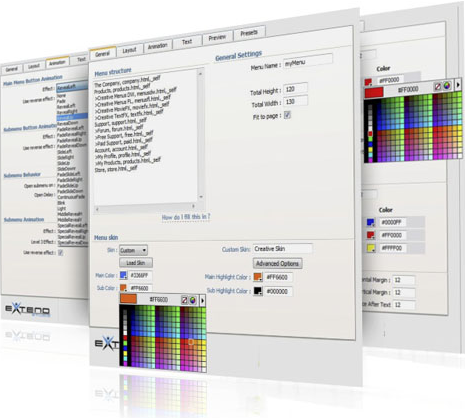Screen dimensions: 465x418
Task: Pick RevealDown from the effect list
Action: click(68, 123)
